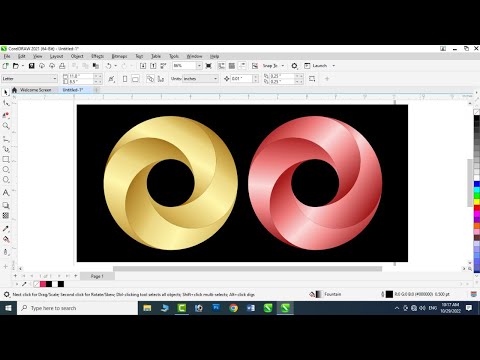The height and width of the screenshot is (360, 480).
Task: Click the Open folder icon
Action: pyautogui.click(x=15, y=66)
